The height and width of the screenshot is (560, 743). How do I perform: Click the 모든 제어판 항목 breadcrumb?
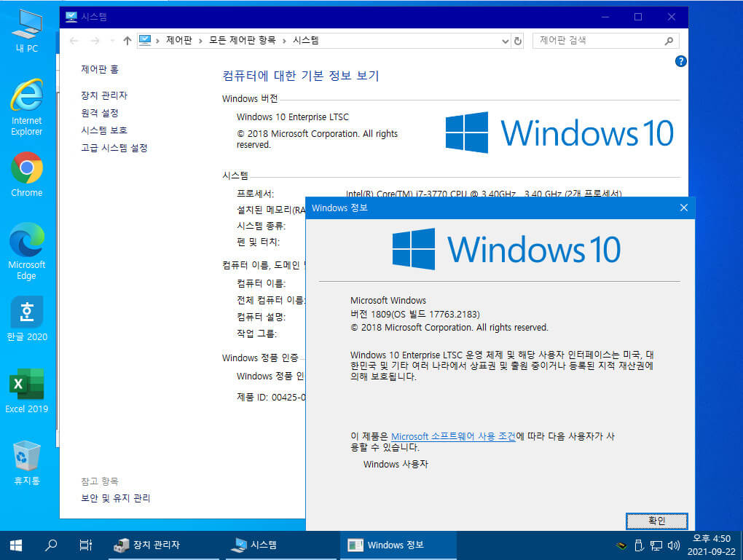pos(242,40)
